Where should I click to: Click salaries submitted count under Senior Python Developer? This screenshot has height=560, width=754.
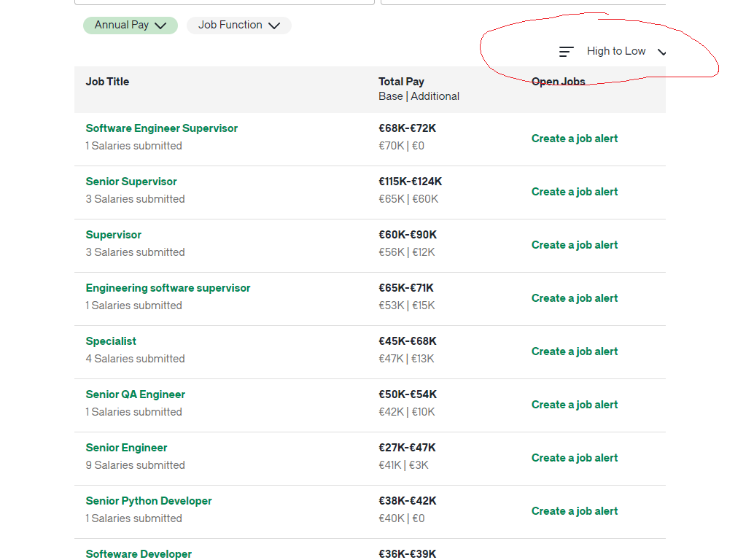click(133, 518)
